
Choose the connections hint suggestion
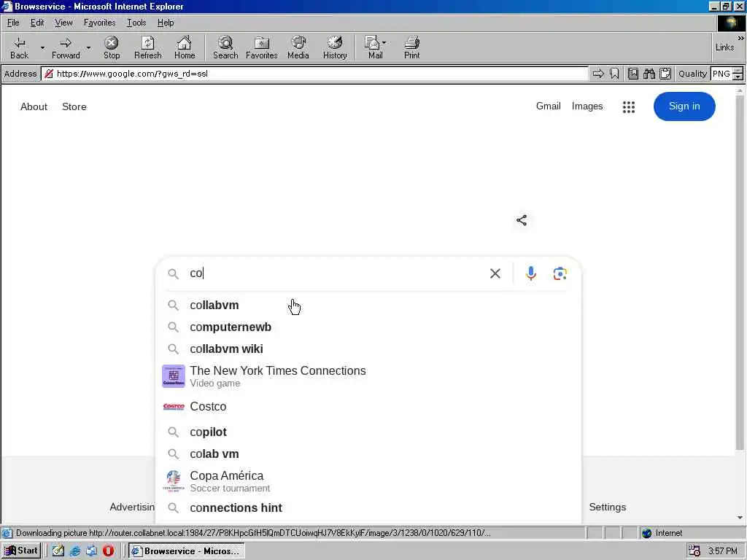[368, 508]
